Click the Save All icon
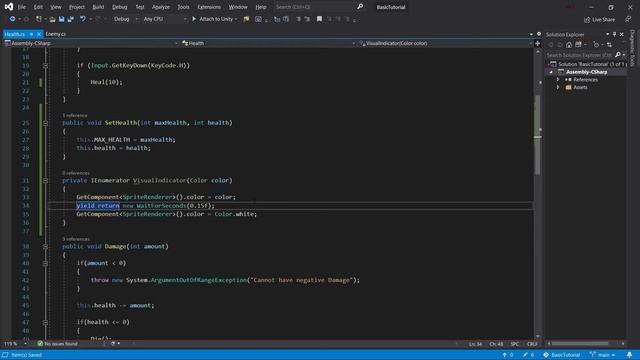640x360 pixels. tap(71, 19)
